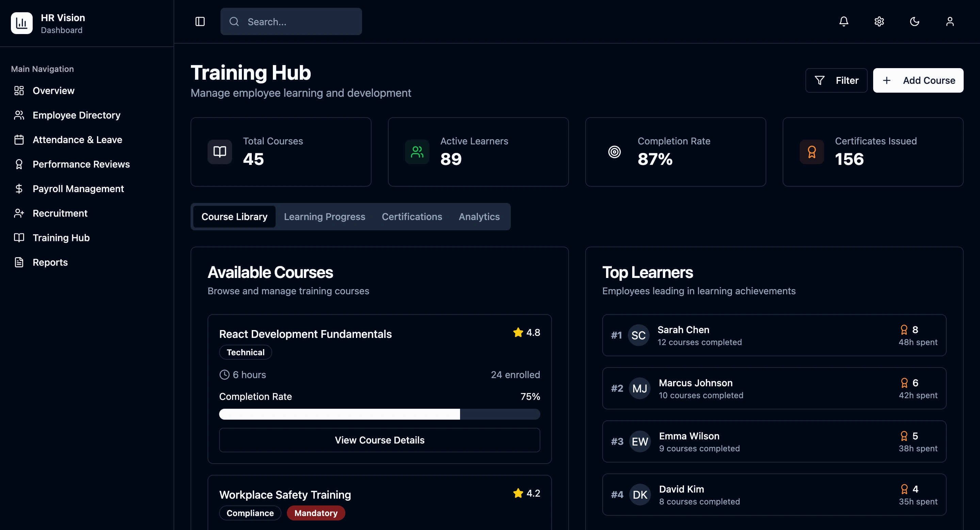Click the Total Courses book icon
Screen dimensions: 980x530
pos(219,152)
